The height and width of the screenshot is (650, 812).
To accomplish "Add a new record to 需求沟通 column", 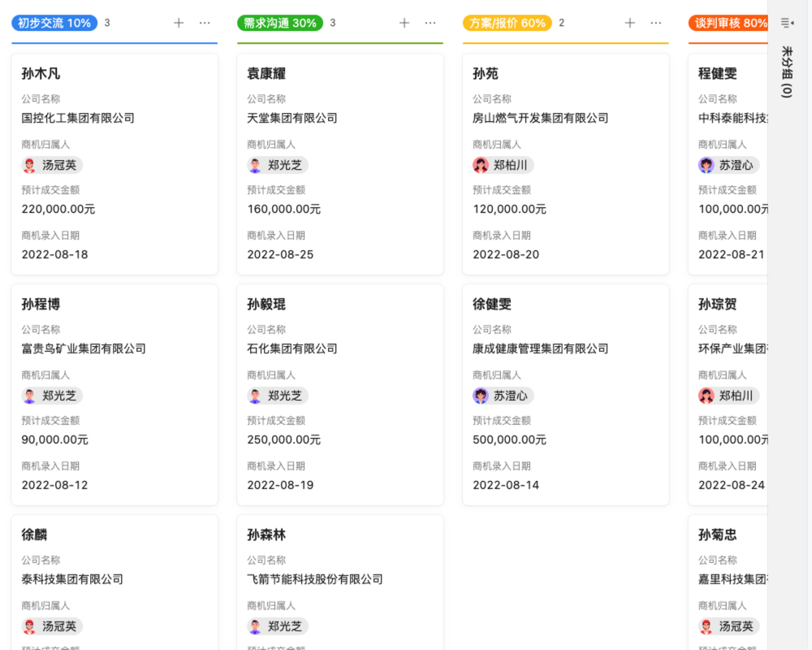I will 404,23.
